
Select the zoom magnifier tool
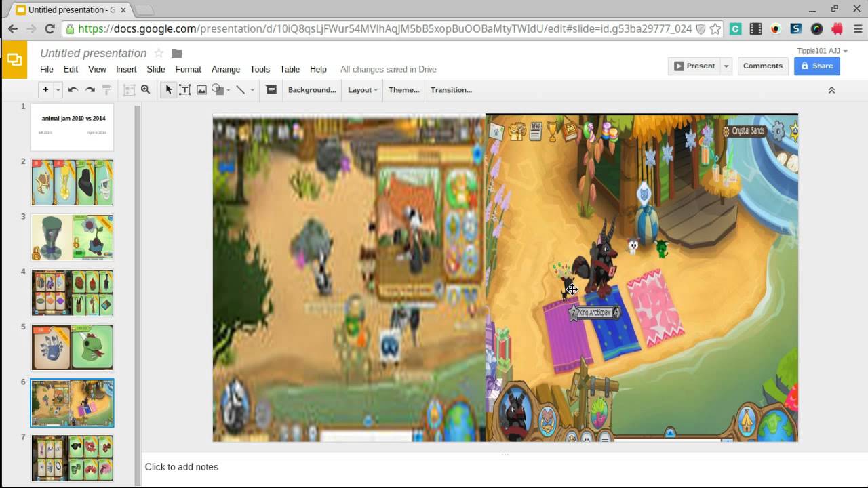[x=145, y=89]
